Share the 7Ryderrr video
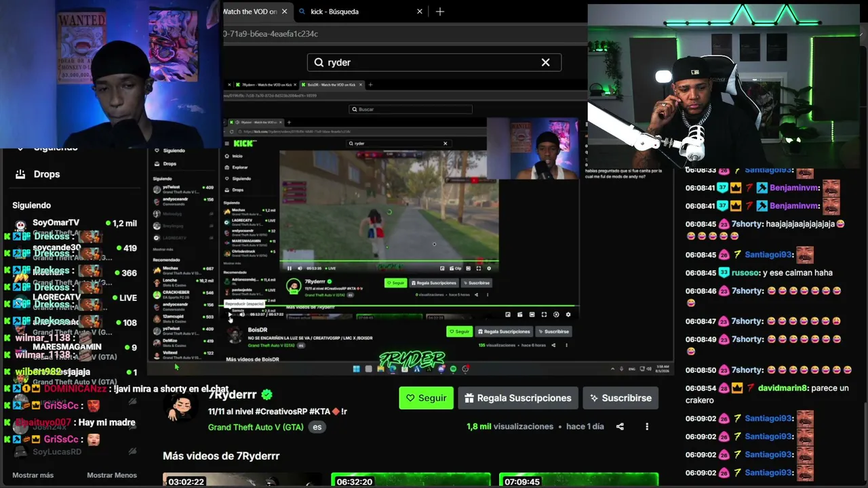Viewport: 868px width, 488px height. (620, 426)
